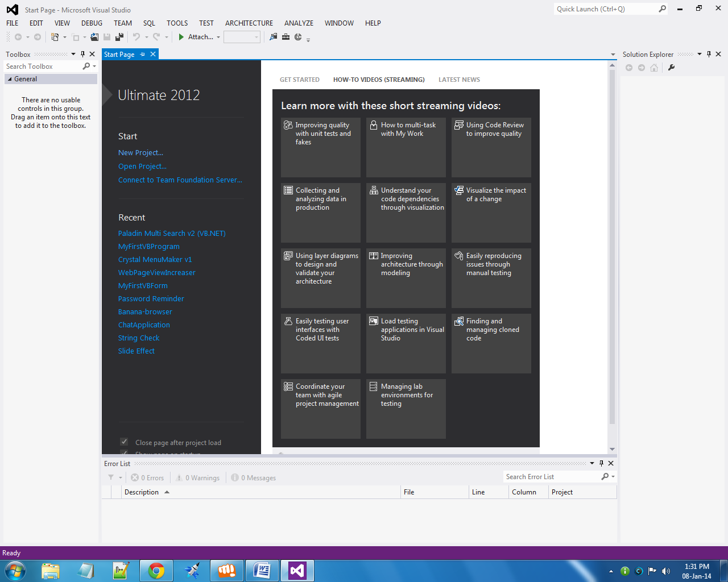Open the FILE menu
The width and height of the screenshot is (728, 582).
[13, 23]
